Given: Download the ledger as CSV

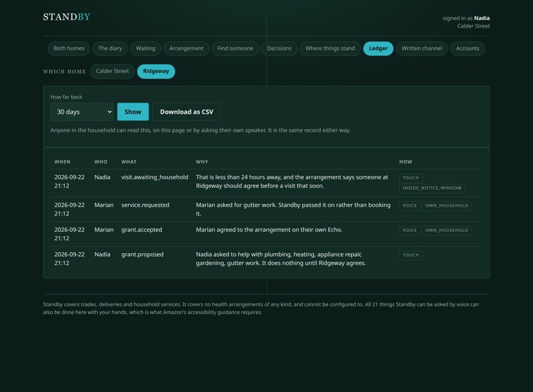Looking at the screenshot, I should (187, 112).
